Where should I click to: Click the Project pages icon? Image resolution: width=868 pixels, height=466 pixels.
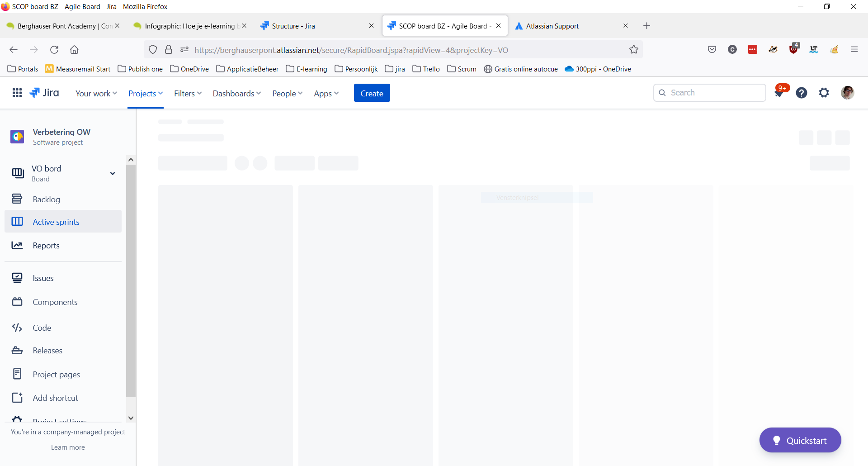tap(17, 374)
